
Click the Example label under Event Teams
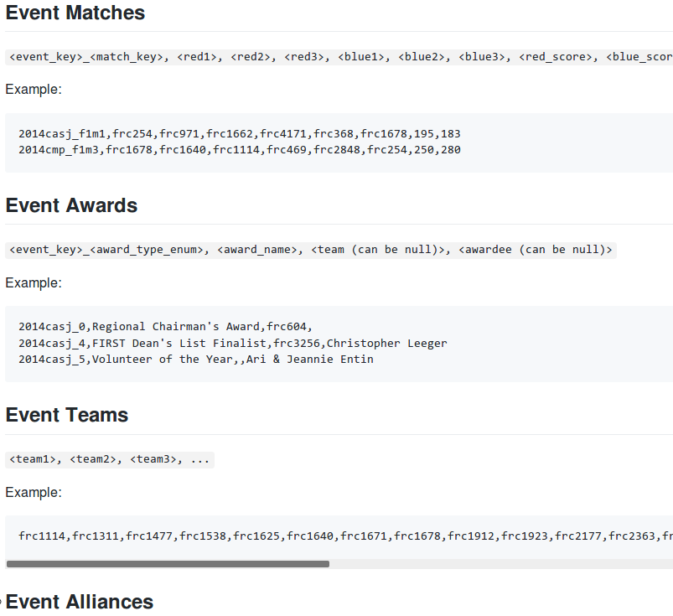pos(34,492)
